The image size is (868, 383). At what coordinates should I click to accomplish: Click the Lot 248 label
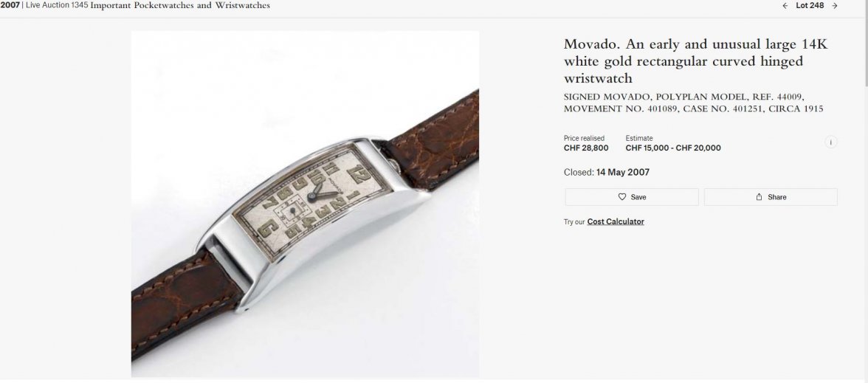(810, 6)
